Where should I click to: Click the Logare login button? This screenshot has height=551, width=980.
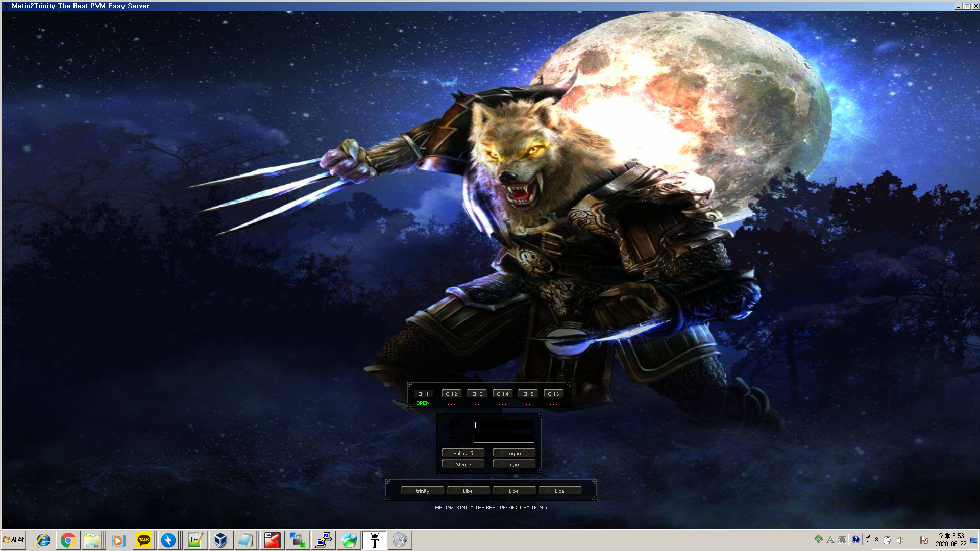pyautogui.click(x=514, y=453)
